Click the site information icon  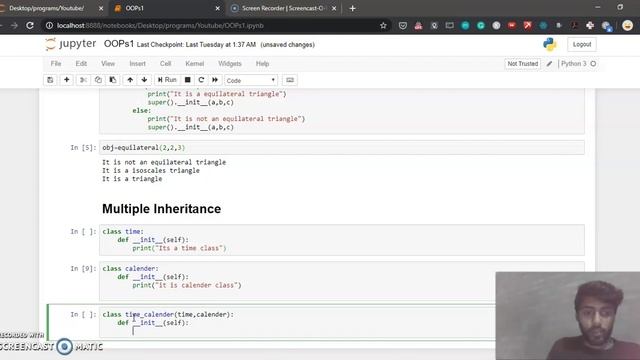click(49, 25)
